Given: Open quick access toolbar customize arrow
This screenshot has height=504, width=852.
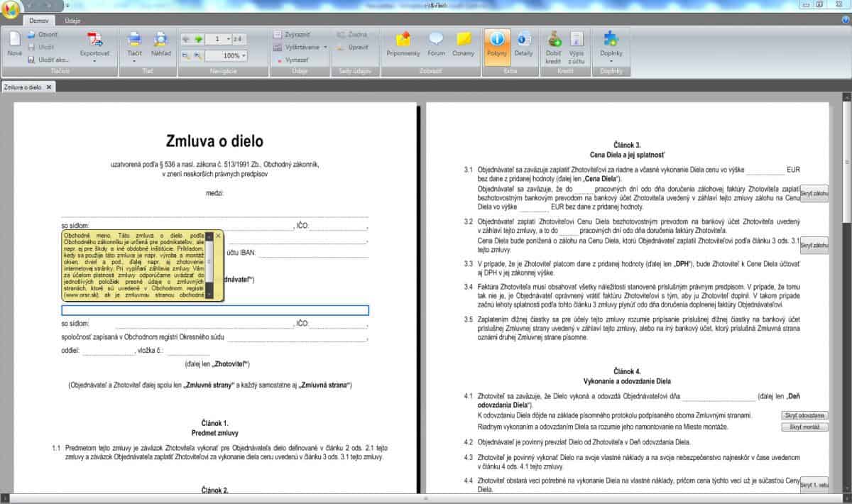Looking at the screenshot, I should (x=67, y=5).
